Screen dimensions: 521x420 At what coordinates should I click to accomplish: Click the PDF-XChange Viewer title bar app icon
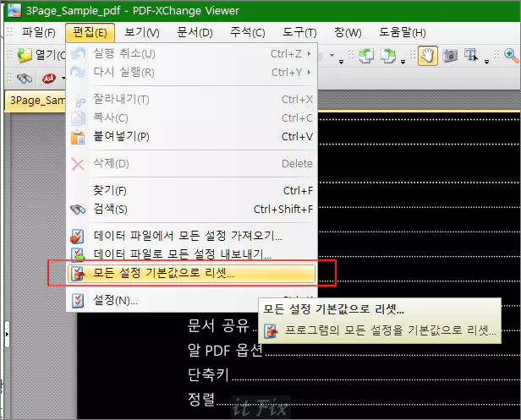click(x=14, y=11)
